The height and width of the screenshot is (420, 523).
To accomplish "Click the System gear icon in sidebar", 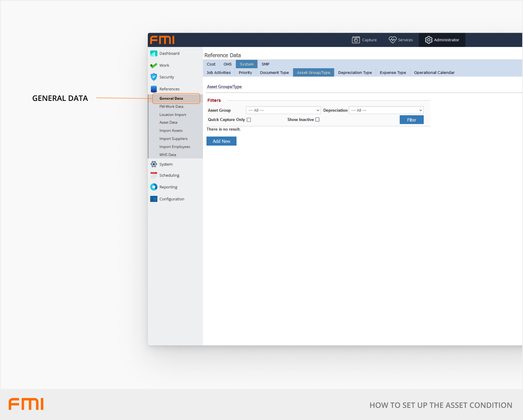I will point(153,164).
